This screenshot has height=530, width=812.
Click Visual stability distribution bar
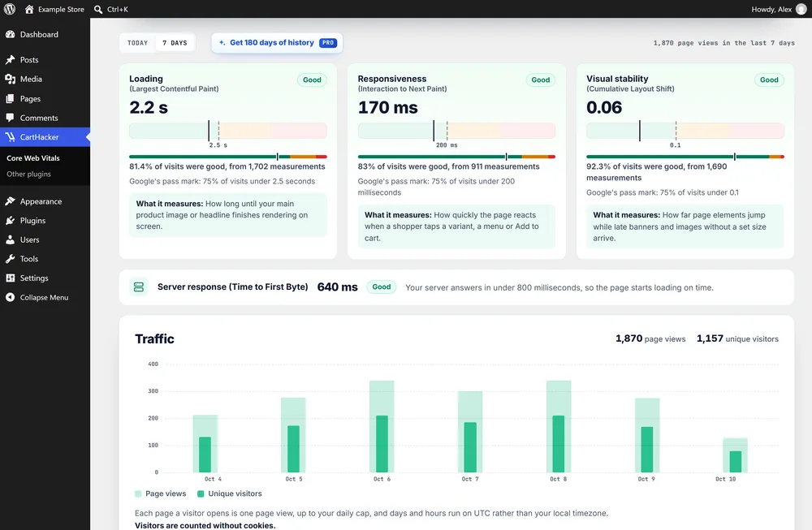[x=685, y=157]
